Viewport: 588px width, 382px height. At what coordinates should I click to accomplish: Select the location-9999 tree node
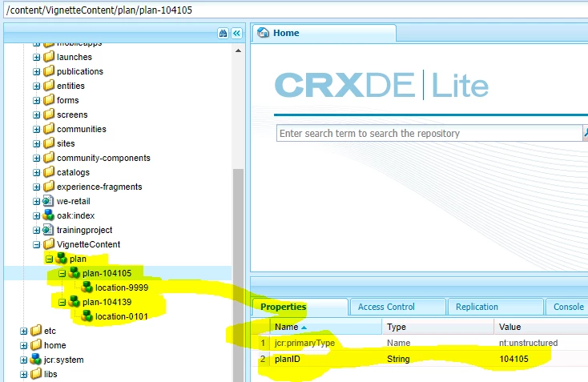[122, 288]
